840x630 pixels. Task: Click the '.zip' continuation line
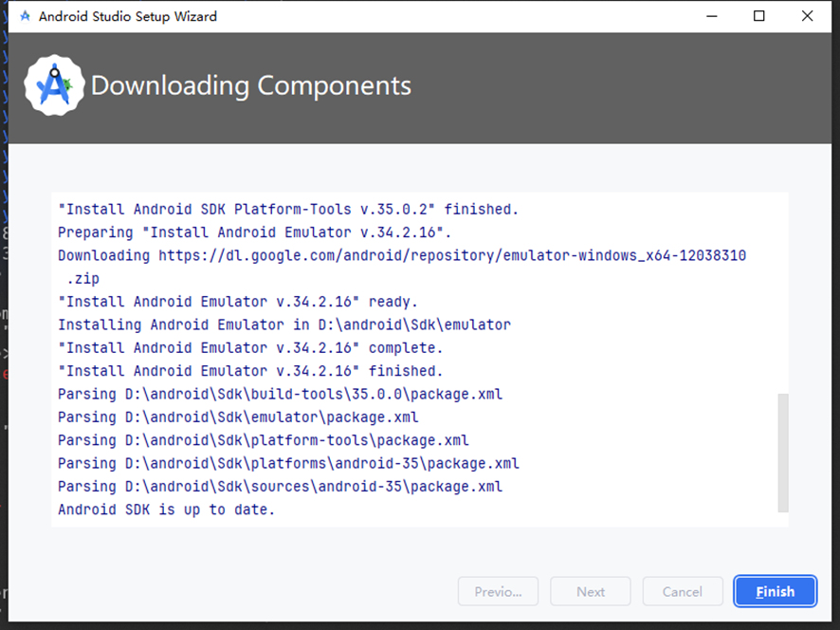pyautogui.click(x=83, y=278)
